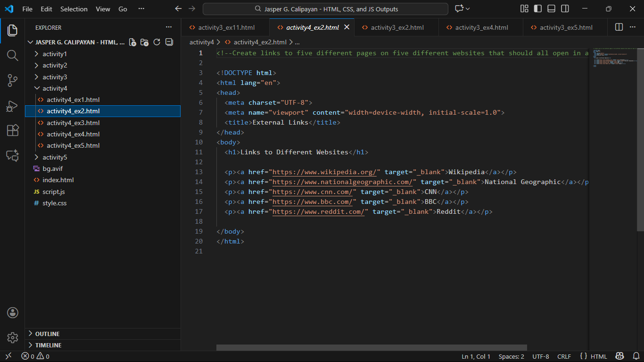Refresh the Explorer file tree

(x=157, y=42)
